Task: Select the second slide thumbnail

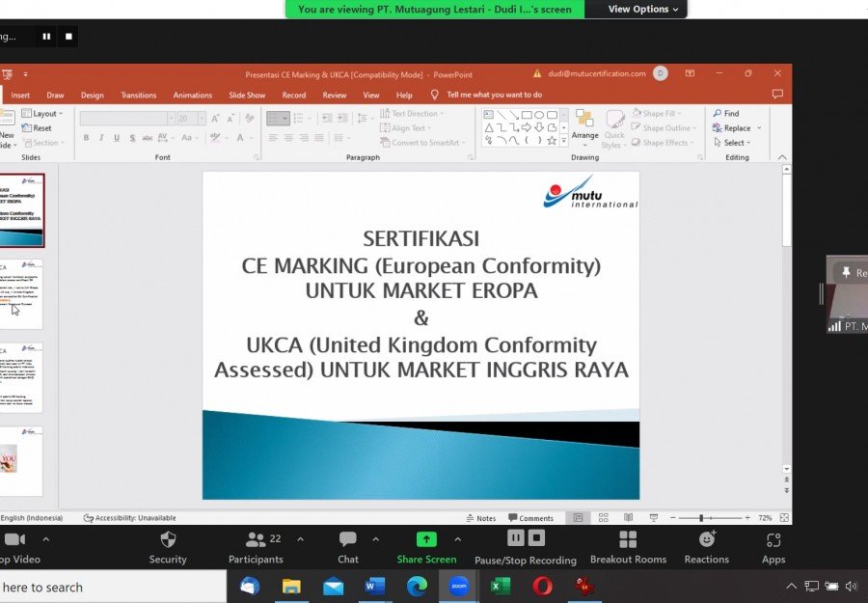Action: (x=21, y=294)
